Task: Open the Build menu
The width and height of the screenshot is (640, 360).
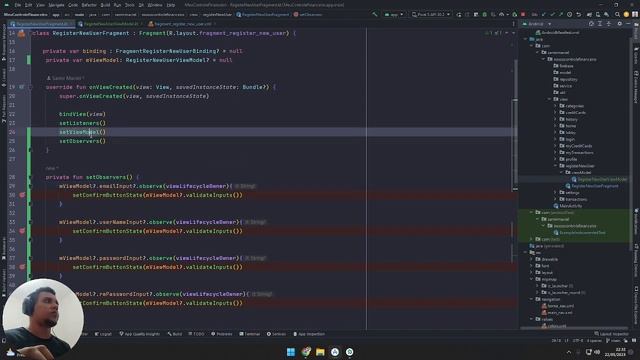Action: 105,5
